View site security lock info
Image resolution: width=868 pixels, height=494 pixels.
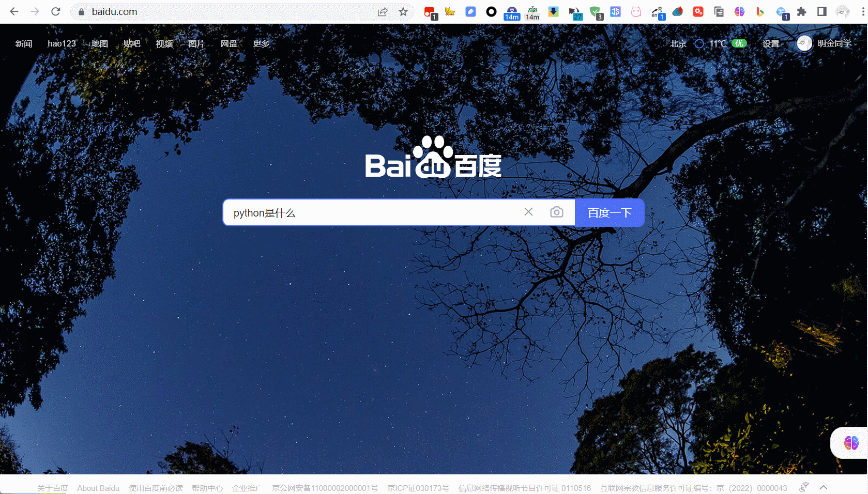click(81, 12)
